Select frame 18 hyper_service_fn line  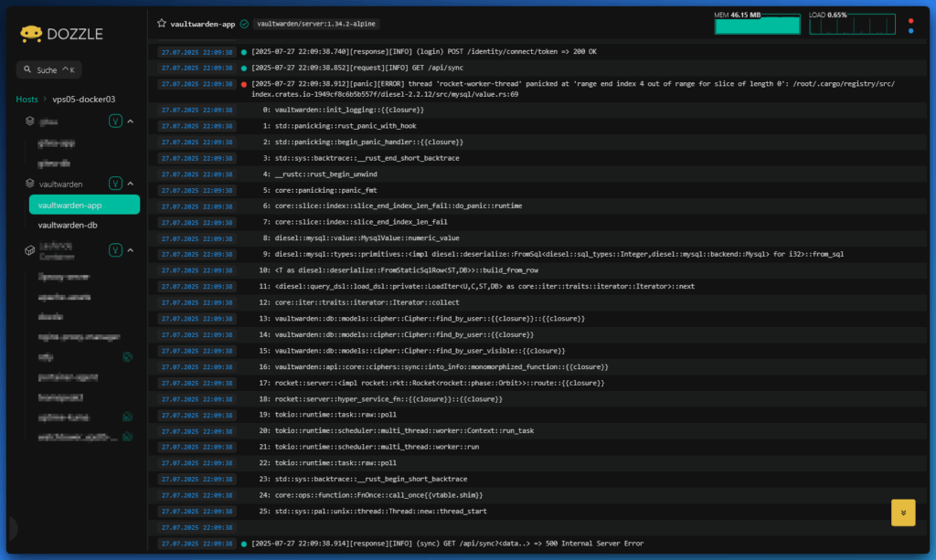[381, 399]
